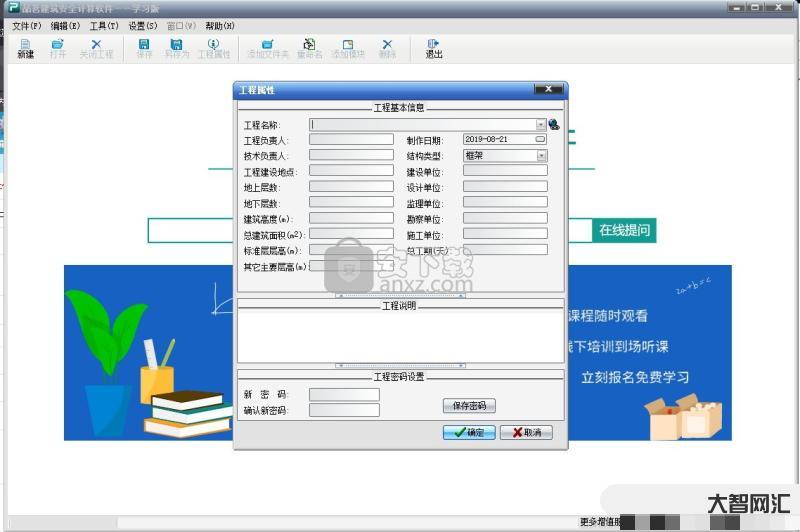Open the 工具(T) menu

[x=103, y=25]
